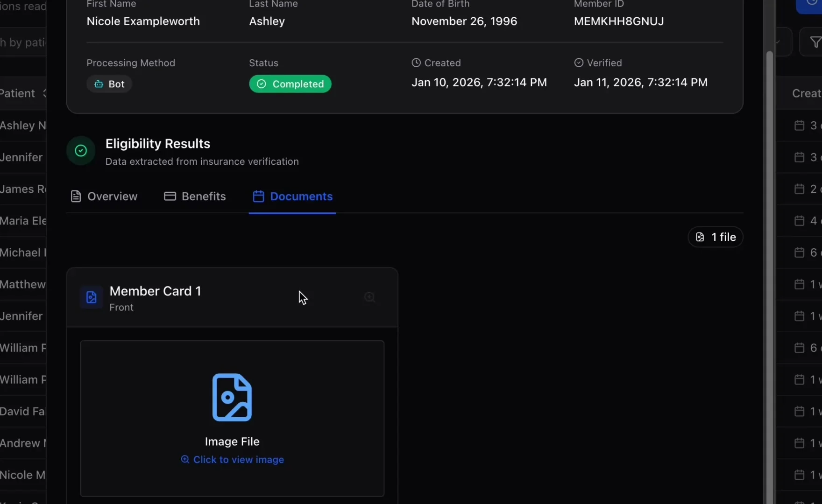822x504 pixels.
Task: Click the blue image file icon in preview
Action: (232, 397)
